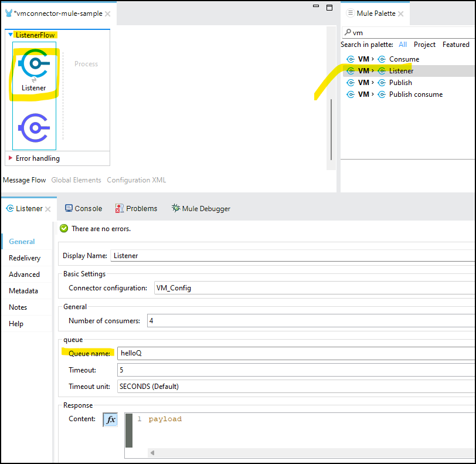Click the Mule Palette menu icon
This screenshot has width=476, height=464.
(x=351, y=13)
